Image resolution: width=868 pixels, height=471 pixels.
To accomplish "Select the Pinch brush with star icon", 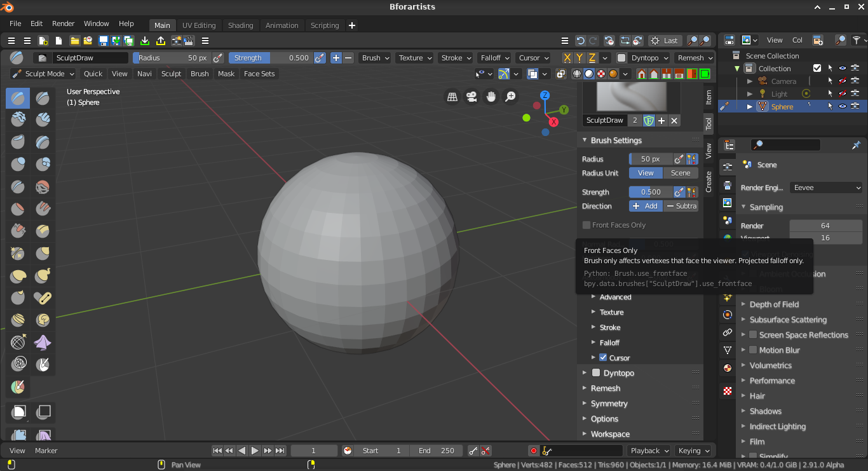I will [x=18, y=254].
